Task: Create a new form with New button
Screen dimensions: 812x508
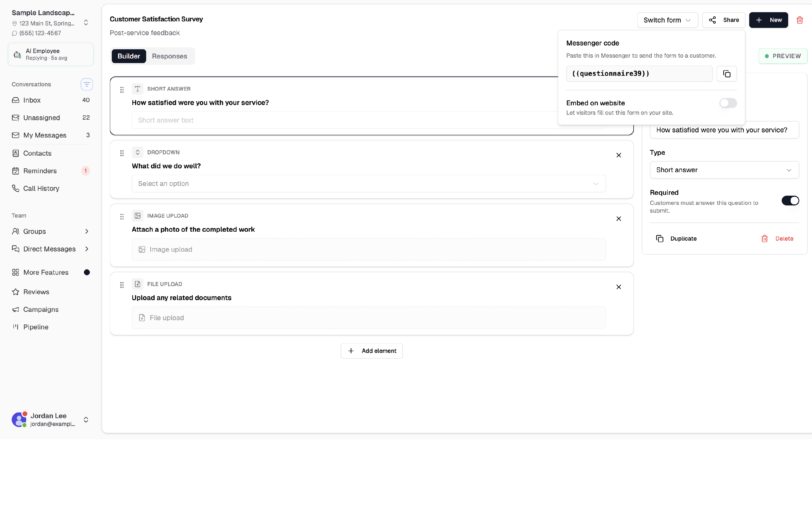Action: click(768, 20)
